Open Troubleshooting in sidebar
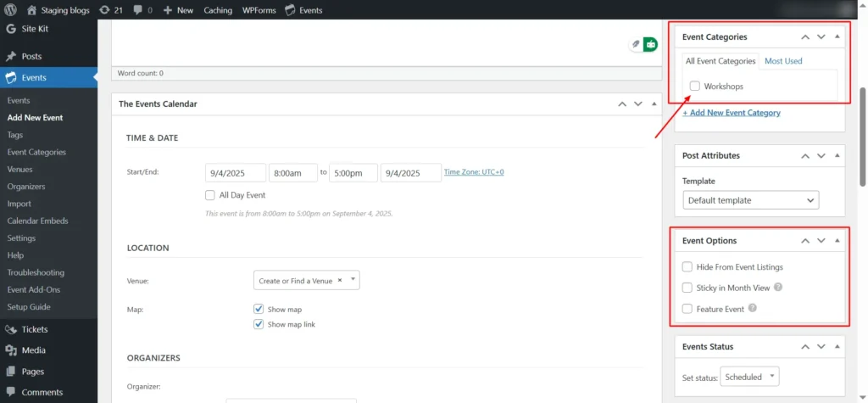Viewport: 868px width, 403px height. (36, 272)
